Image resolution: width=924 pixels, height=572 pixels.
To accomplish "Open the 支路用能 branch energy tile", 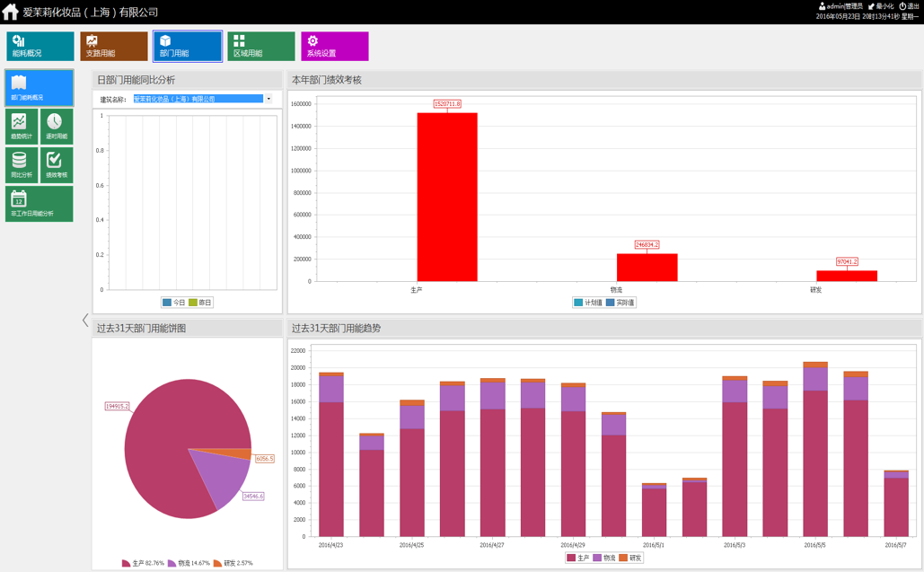I will point(114,46).
